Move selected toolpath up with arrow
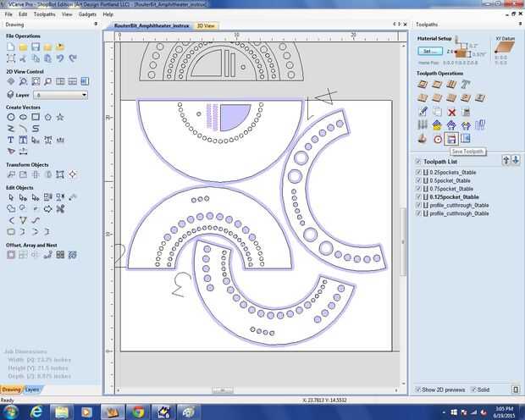The height and width of the screenshot is (420, 525). [506, 160]
